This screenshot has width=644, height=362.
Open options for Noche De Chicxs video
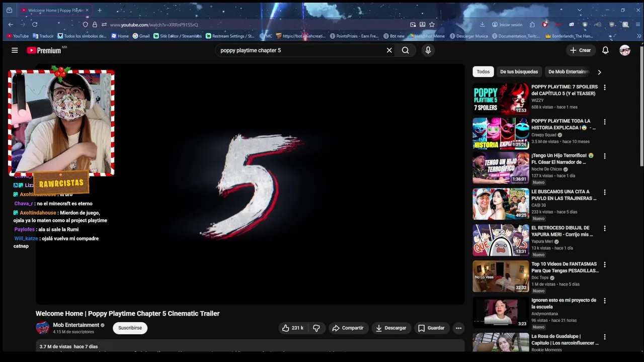tap(605, 156)
